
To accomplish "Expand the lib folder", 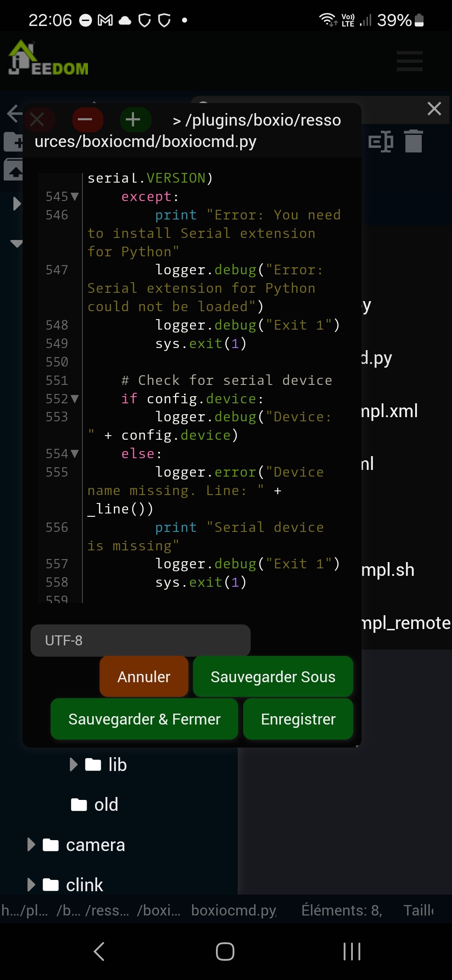I will click(74, 764).
